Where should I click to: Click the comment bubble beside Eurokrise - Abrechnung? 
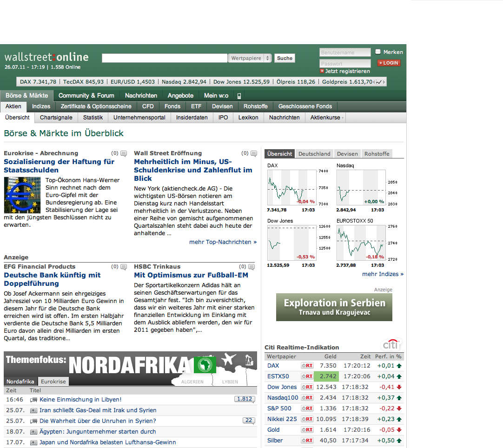(x=124, y=154)
